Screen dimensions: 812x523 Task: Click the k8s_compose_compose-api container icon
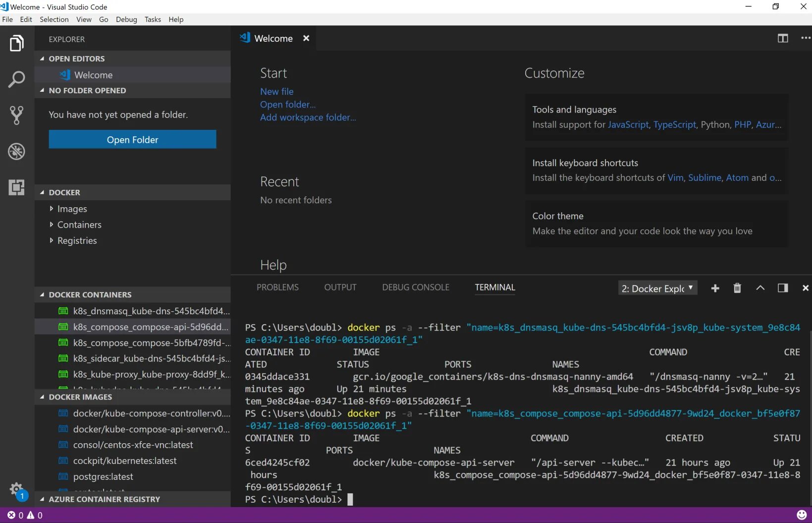(63, 327)
